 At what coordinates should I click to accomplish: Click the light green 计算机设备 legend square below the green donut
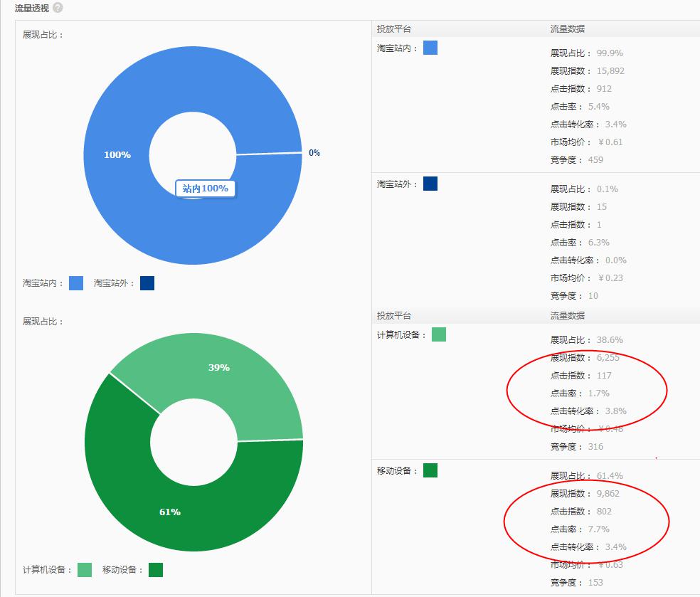(x=85, y=570)
